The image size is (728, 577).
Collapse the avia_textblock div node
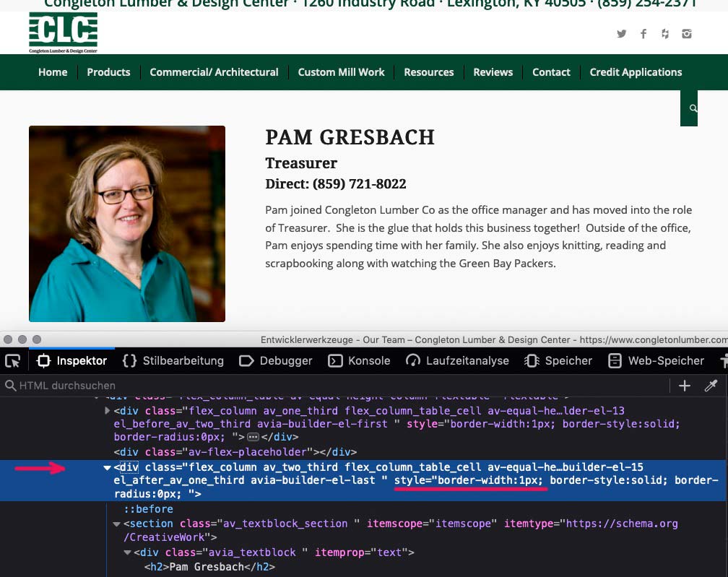127,552
